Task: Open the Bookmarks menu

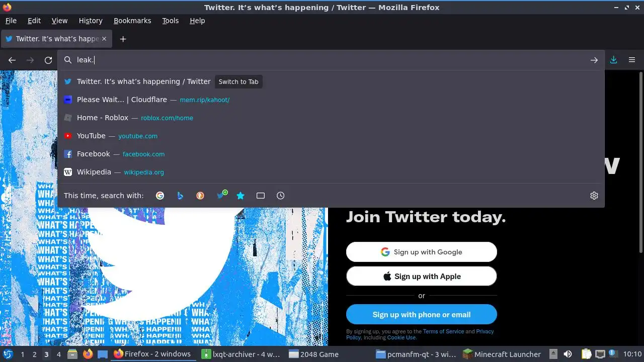Action: tap(132, 21)
